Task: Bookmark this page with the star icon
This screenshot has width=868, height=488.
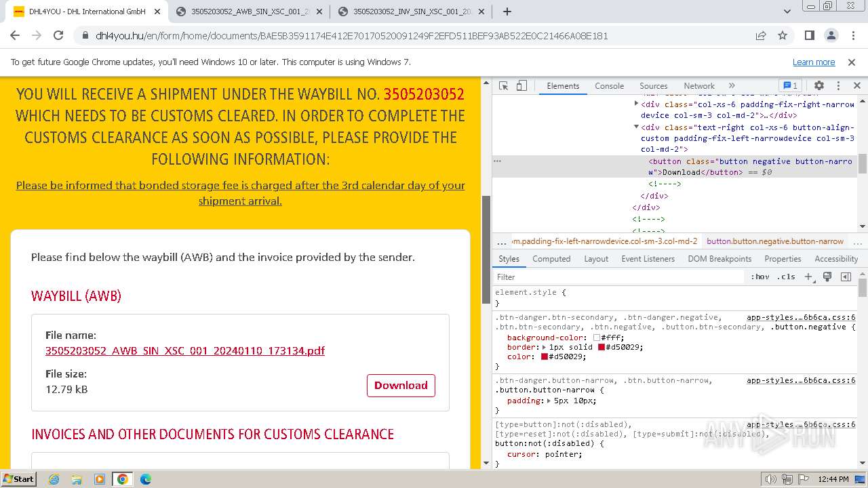Action: (783, 35)
